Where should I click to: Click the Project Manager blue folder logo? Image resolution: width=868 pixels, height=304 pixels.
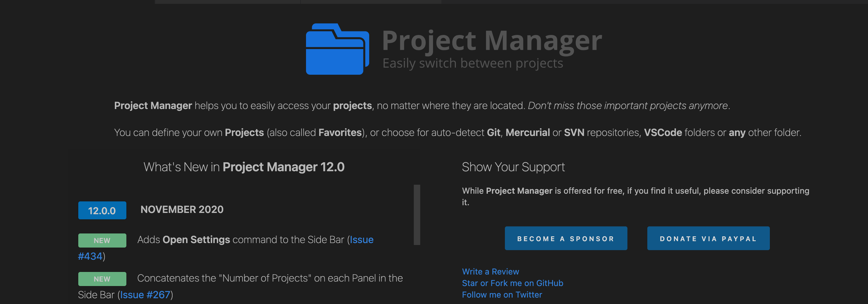pos(337,49)
